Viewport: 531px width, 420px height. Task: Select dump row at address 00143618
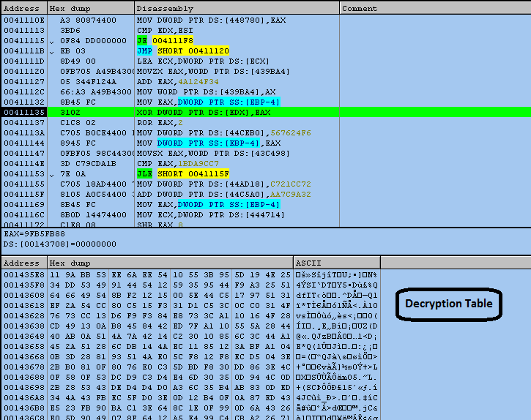point(190,306)
